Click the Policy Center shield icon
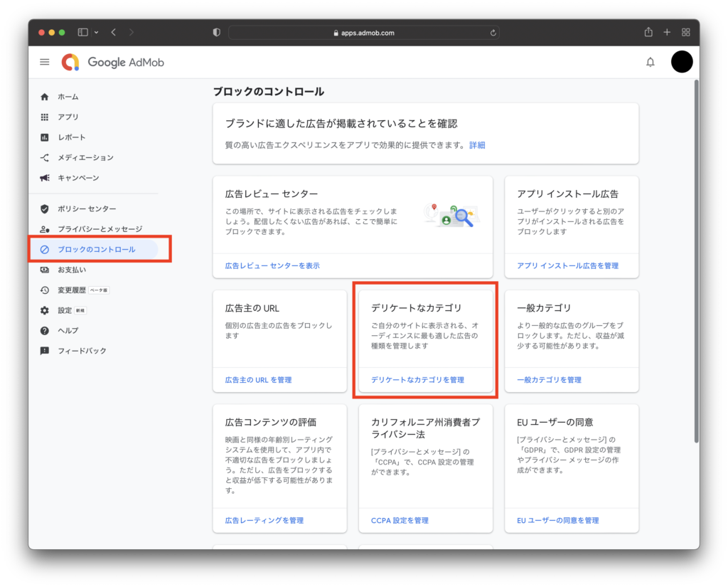Screen dimensions: 728x587 (x=45, y=208)
